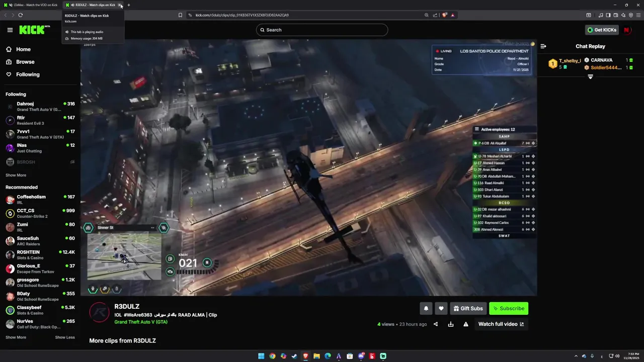The image size is (644, 362).
Task: Click Gift Subs button
Action: point(468,309)
